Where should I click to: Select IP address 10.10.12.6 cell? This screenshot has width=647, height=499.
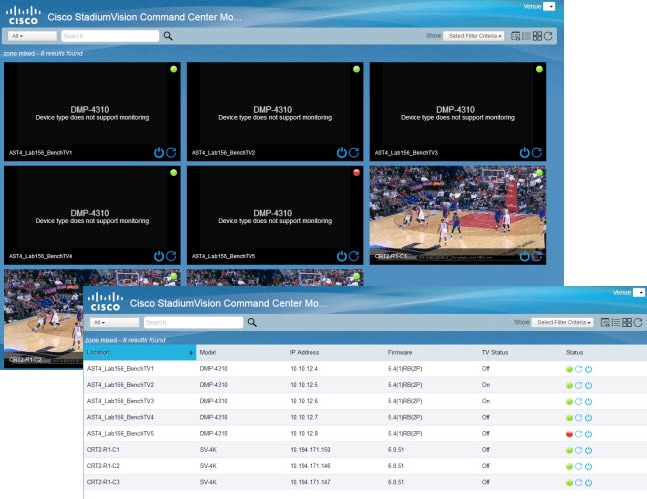304,401
